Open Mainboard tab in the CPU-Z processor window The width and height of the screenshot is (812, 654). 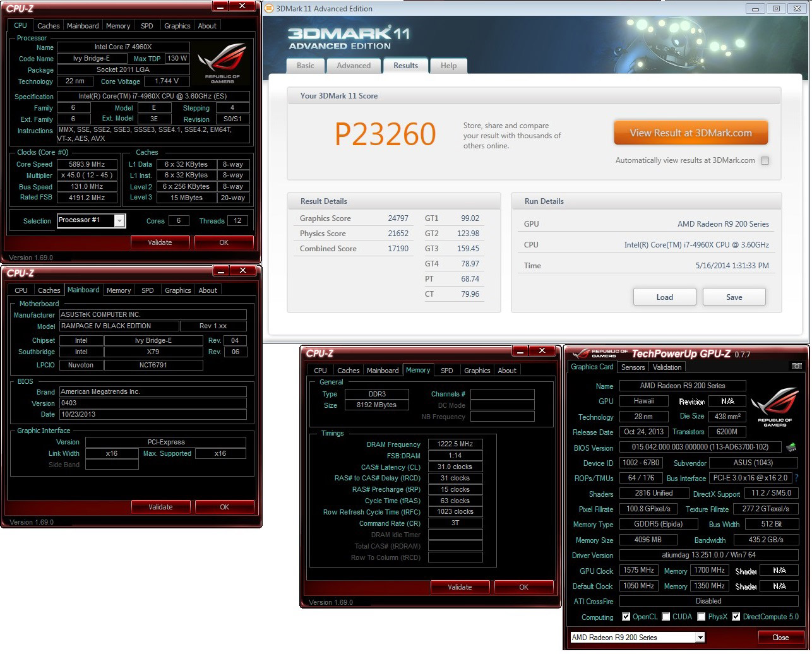tap(83, 26)
